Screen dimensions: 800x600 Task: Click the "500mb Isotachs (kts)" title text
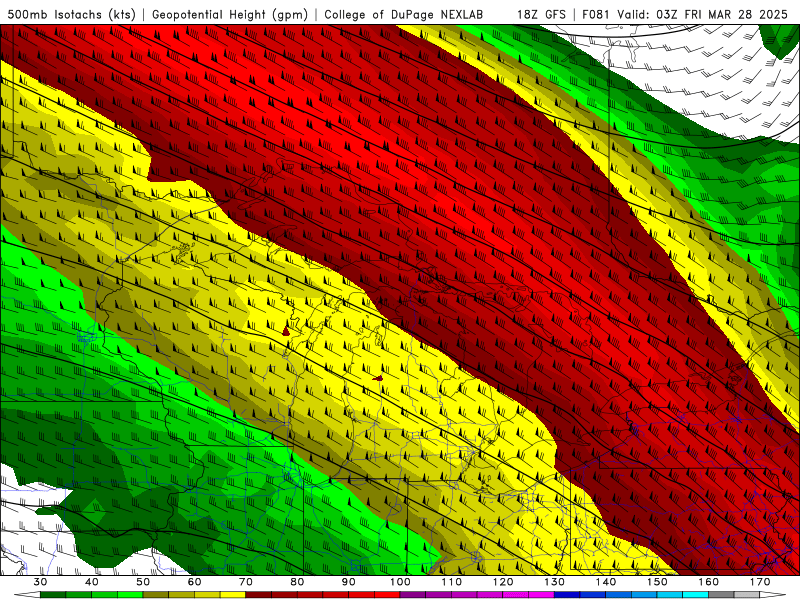pos(71,14)
